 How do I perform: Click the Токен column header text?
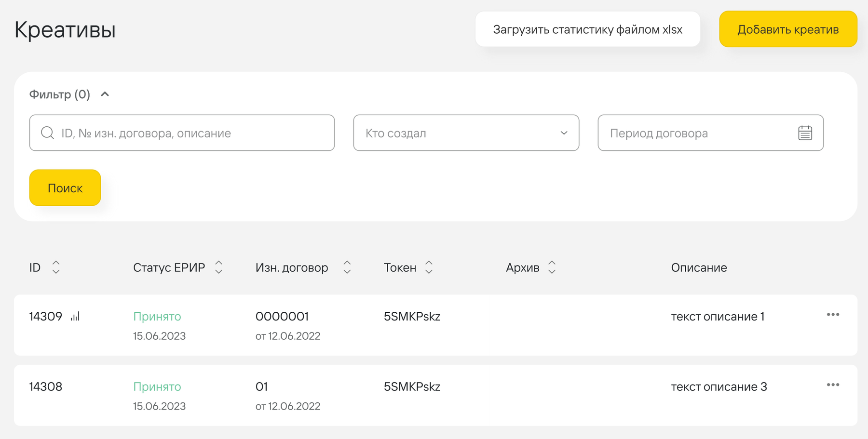(x=400, y=267)
